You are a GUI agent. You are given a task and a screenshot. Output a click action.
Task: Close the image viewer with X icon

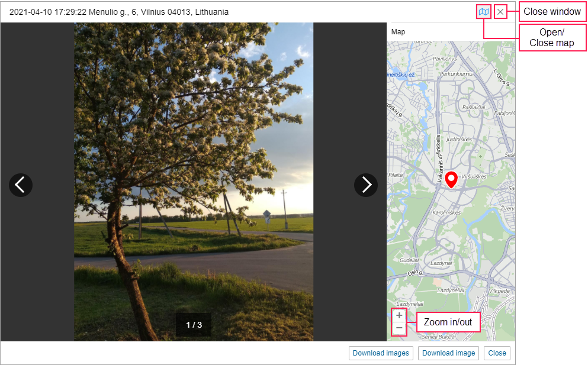point(500,12)
